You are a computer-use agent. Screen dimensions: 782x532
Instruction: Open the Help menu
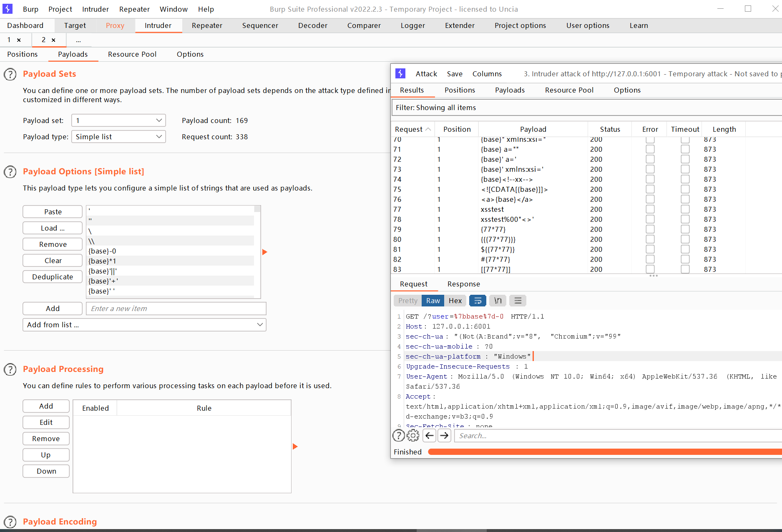pos(206,9)
